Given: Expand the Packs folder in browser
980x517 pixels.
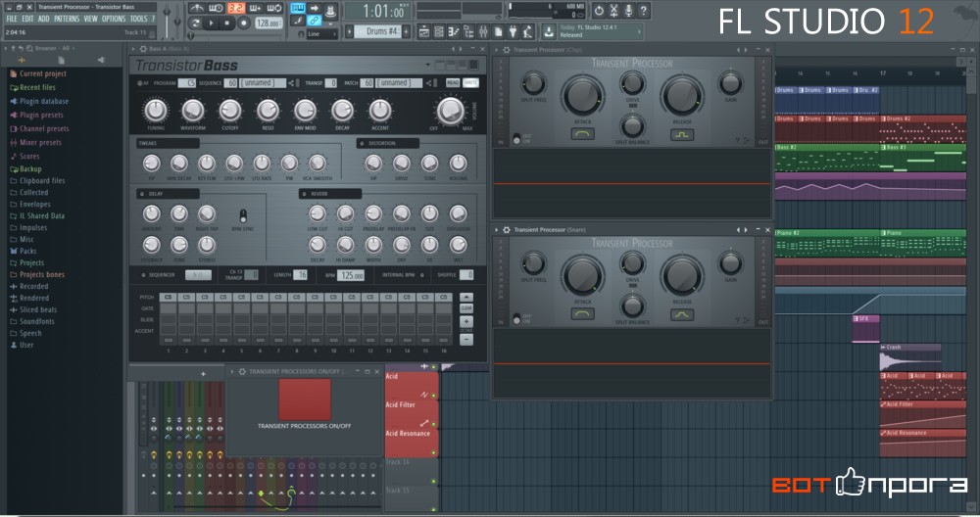Looking at the screenshot, I should 28,251.
